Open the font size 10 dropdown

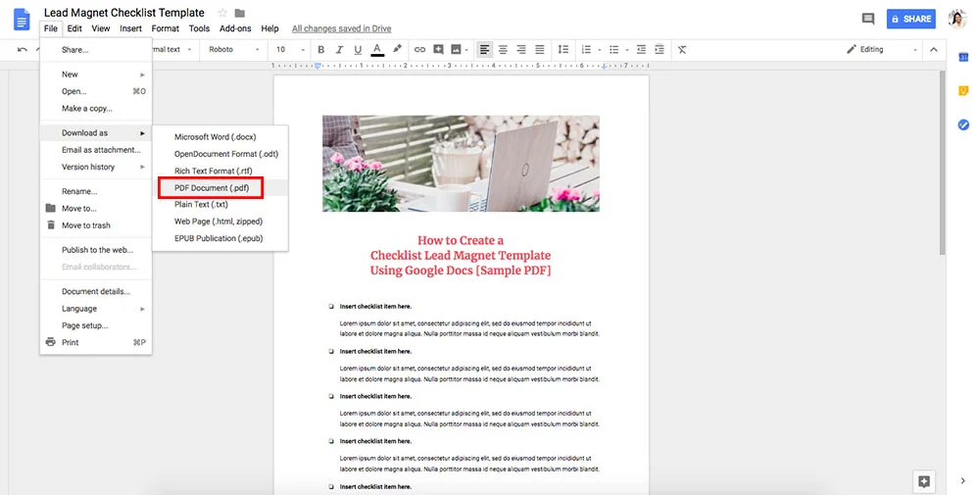(x=290, y=49)
